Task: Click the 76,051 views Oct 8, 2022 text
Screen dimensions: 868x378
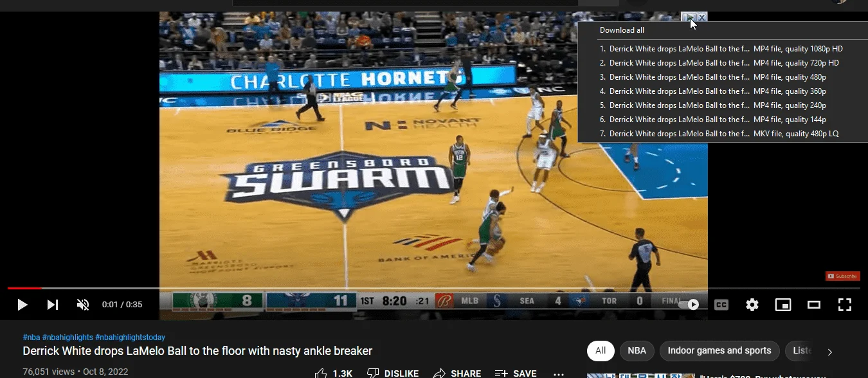Action: click(75, 372)
